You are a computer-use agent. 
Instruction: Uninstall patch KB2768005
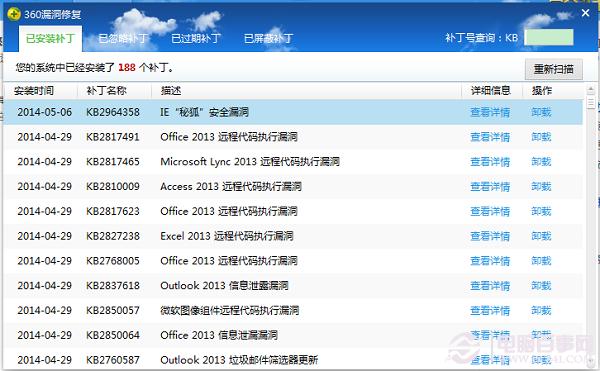pos(541,261)
